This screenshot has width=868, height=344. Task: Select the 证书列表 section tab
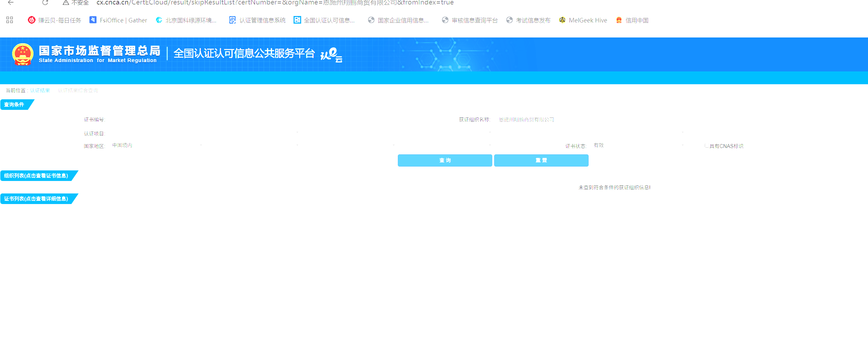[36, 199]
